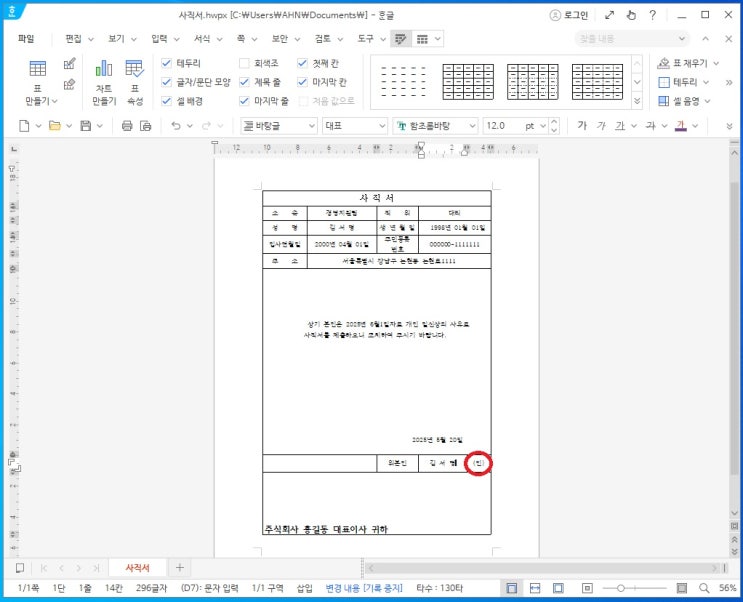Open print preview icon
The height and width of the screenshot is (602, 743).
pos(145,126)
